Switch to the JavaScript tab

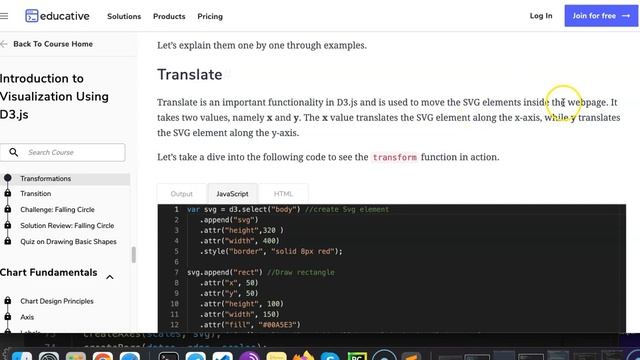232,194
